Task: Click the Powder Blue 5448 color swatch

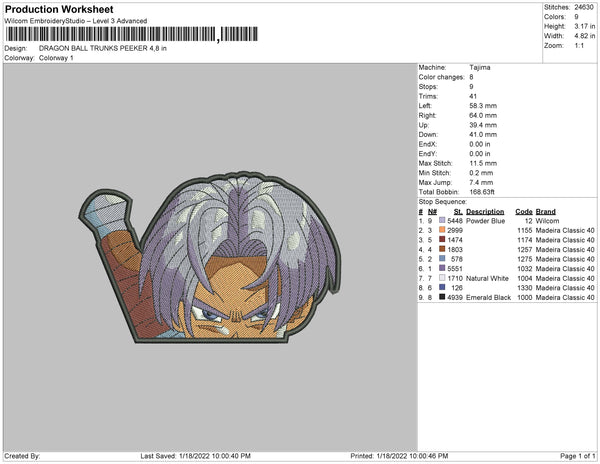Action: point(442,220)
